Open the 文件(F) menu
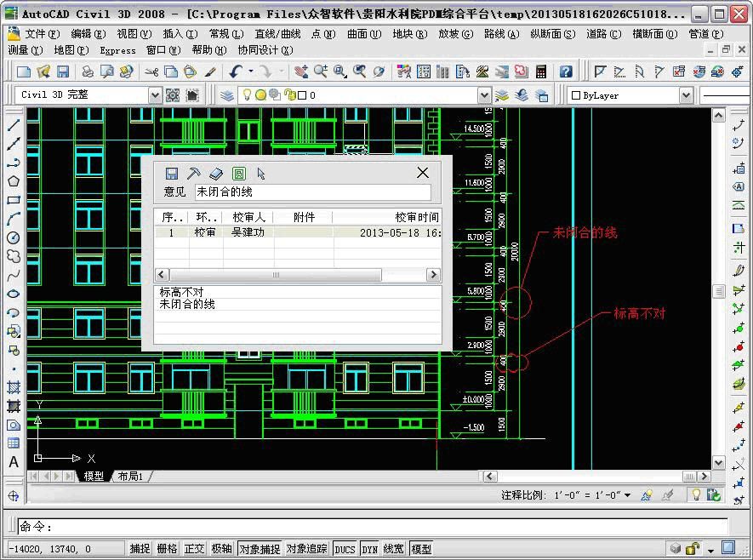The height and width of the screenshot is (560, 753). 42,34
